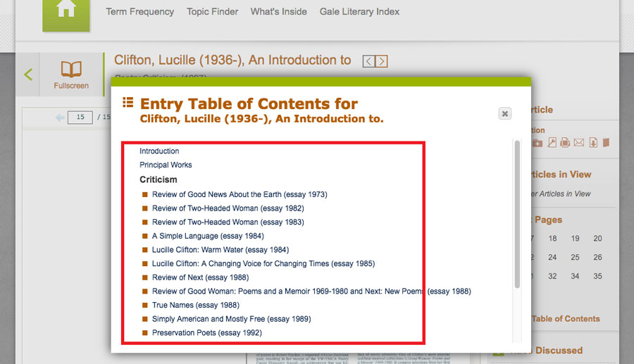Open the Principal Works entry
Image resolution: width=634 pixels, height=364 pixels.
point(166,165)
